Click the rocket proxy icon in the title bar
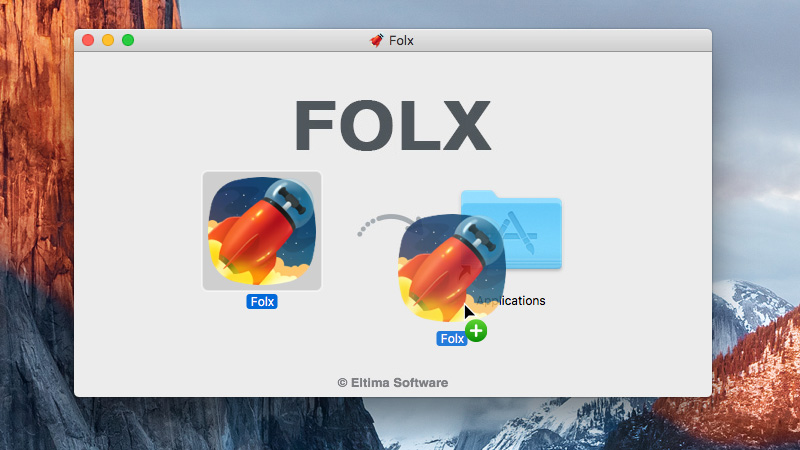Viewport: 800px width, 450px height. [x=377, y=40]
